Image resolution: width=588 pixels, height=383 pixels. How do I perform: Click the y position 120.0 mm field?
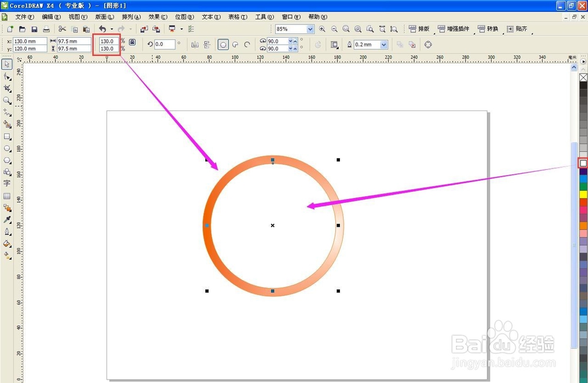(x=30, y=49)
